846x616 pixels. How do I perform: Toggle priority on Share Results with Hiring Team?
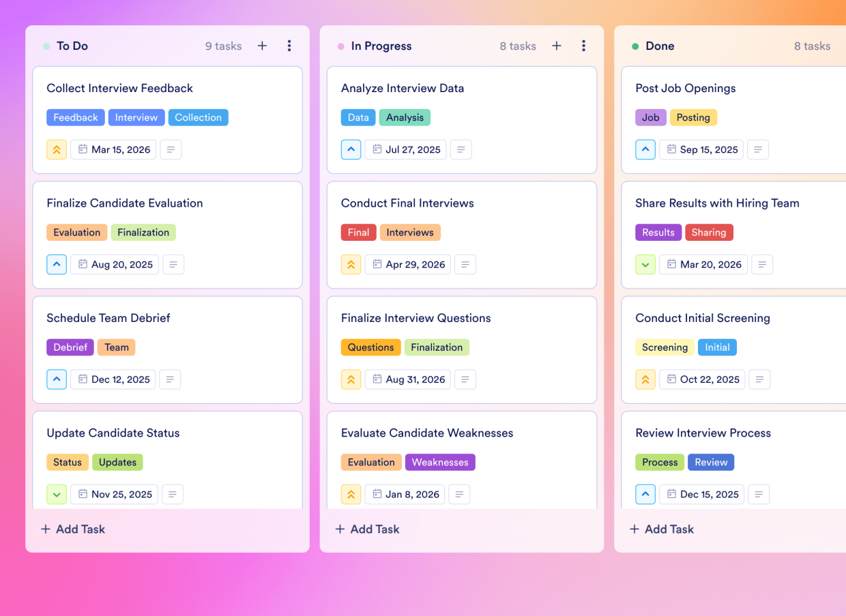pyautogui.click(x=645, y=264)
